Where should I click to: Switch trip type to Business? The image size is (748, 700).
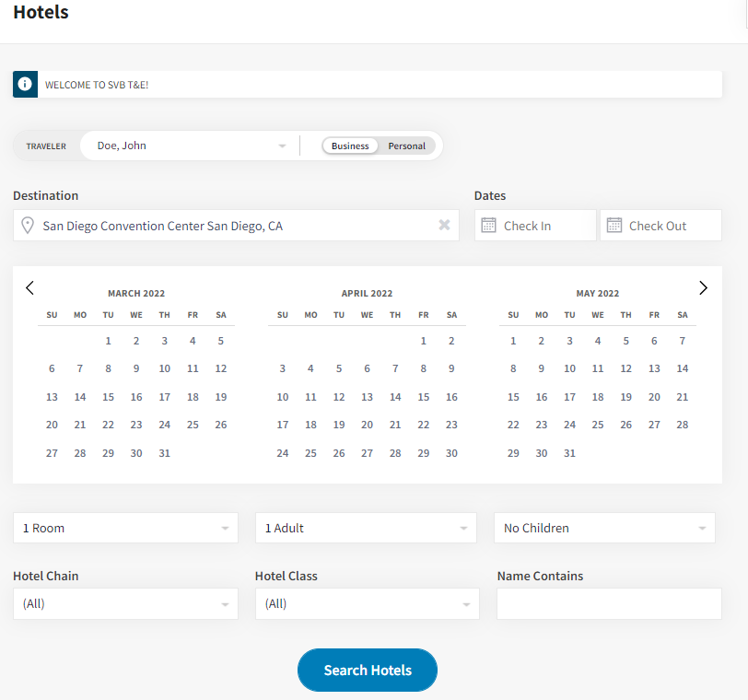pos(350,146)
